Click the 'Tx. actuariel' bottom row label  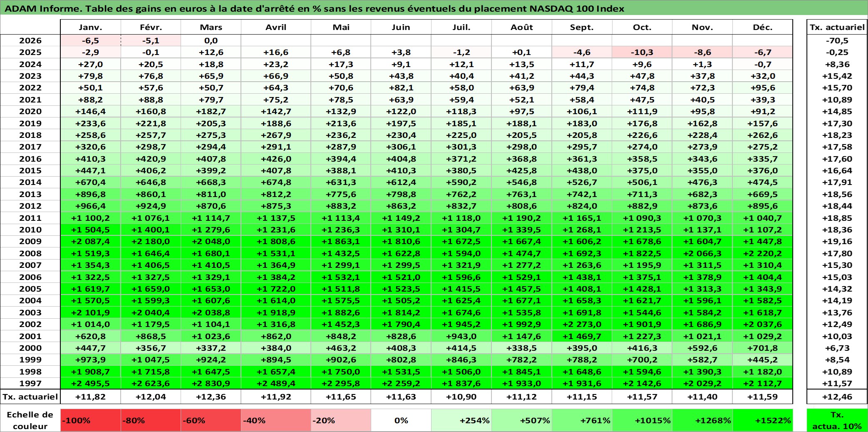point(30,397)
